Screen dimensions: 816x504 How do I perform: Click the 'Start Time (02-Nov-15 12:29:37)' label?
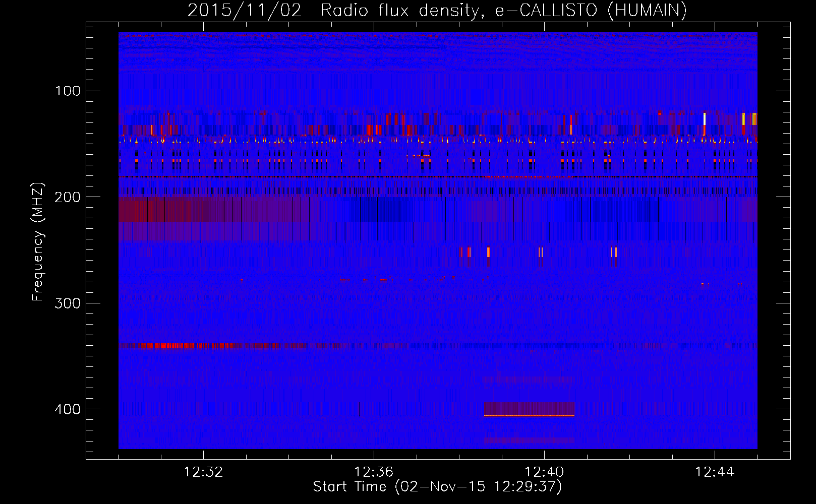pyautogui.click(x=437, y=487)
